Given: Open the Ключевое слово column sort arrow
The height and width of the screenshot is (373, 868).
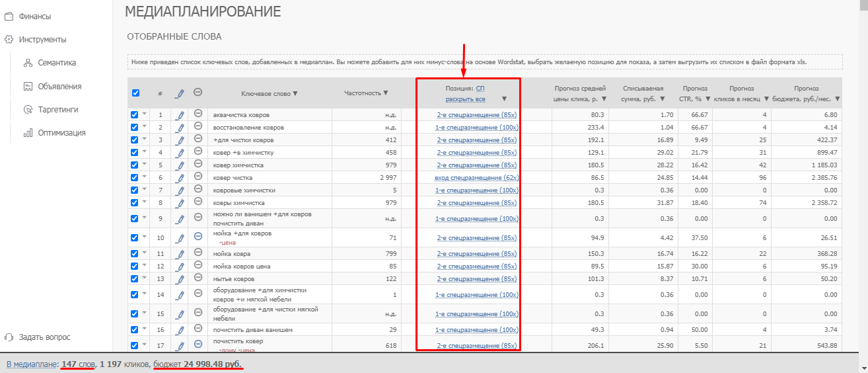Looking at the screenshot, I should (x=295, y=93).
